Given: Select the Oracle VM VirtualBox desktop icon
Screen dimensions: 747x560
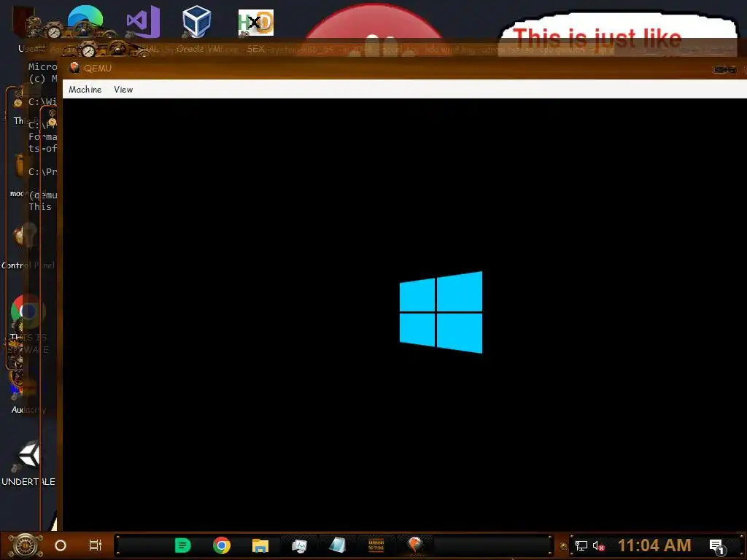Looking at the screenshot, I should click(196, 21).
